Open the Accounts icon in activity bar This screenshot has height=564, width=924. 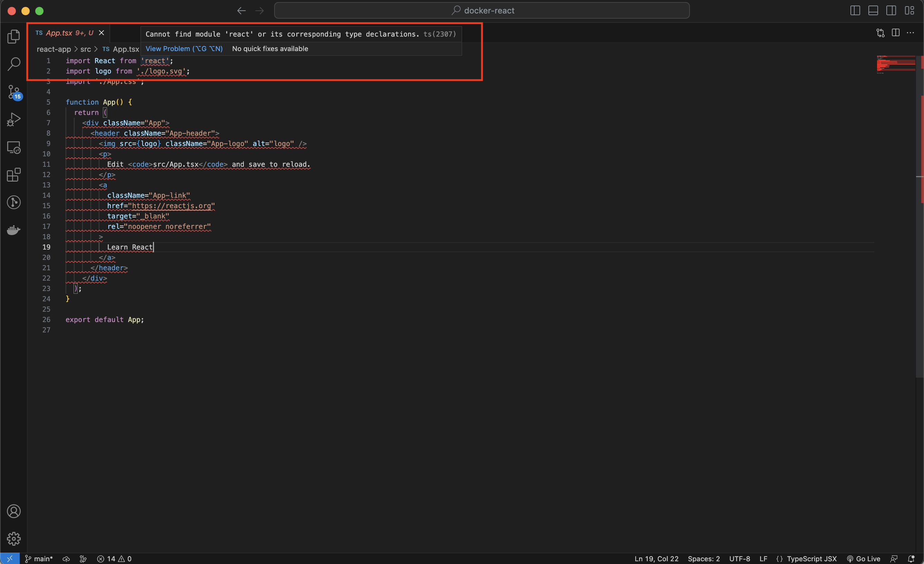[14, 511]
